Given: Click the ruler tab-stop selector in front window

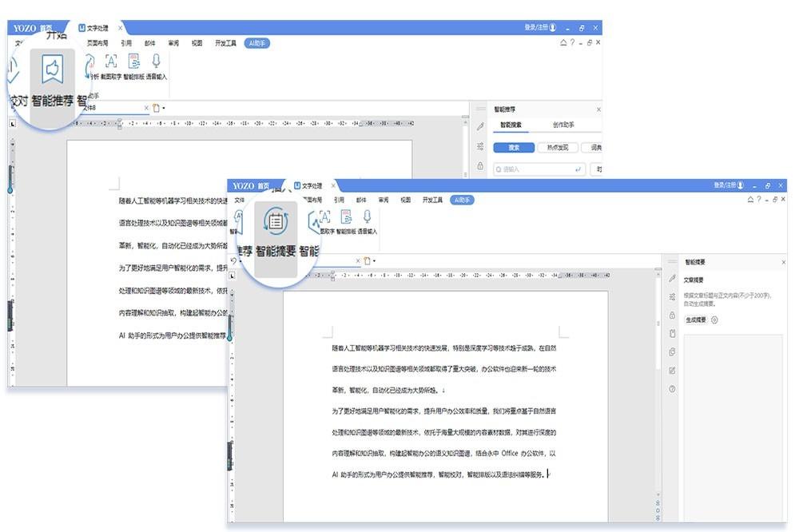Looking at the screenshot, I should tap(232, 276).
